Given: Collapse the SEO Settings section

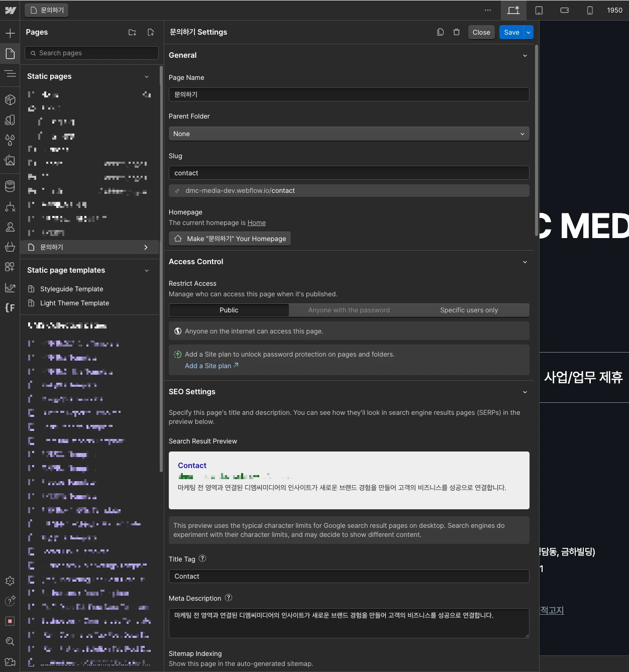Looking at the screenshot, I should 525,392.
